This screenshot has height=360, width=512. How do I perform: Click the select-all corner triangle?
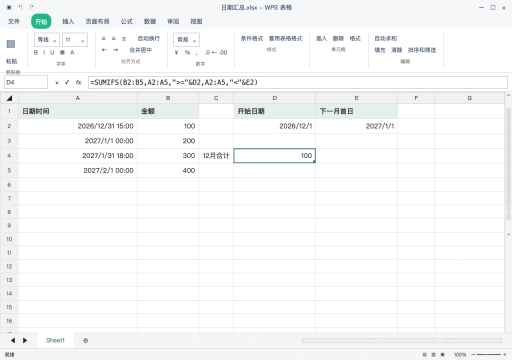(9, 98)
